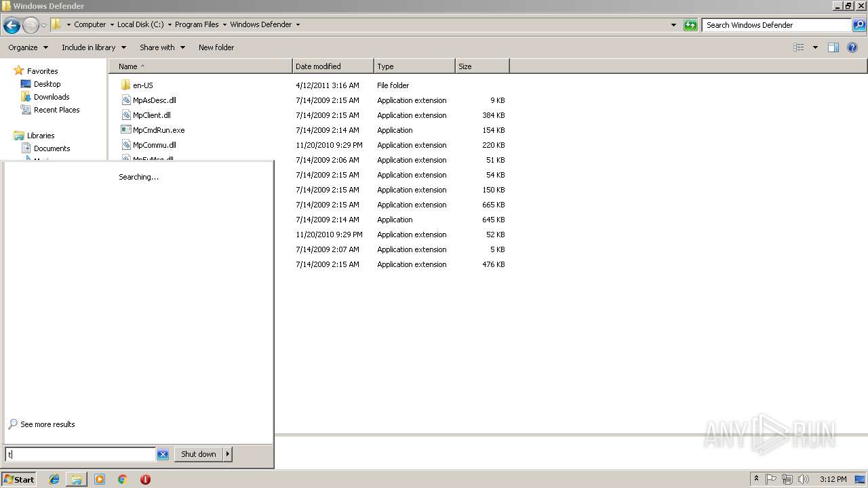Click the Computer breadcrumb

pos(90,24)
